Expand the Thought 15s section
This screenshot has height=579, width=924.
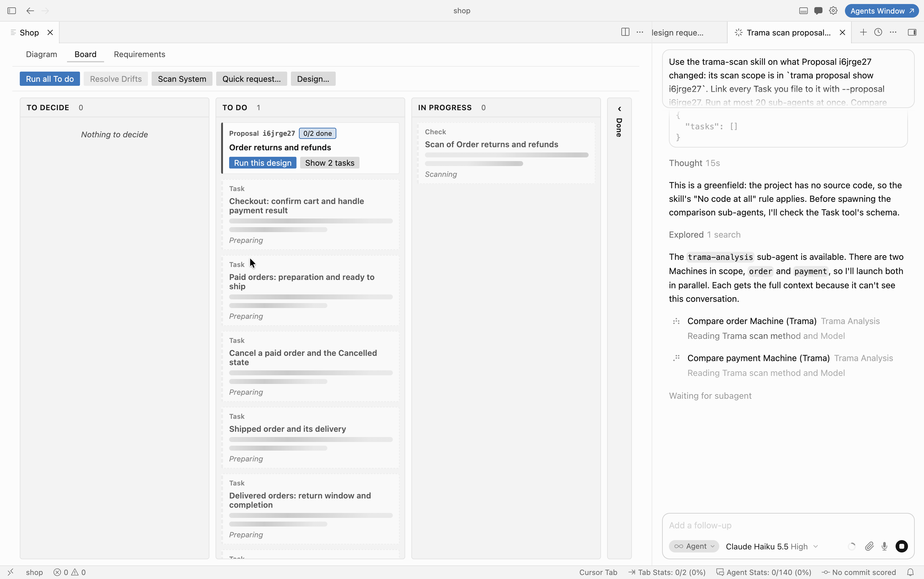pyautogui.click(x=694, y=163)
